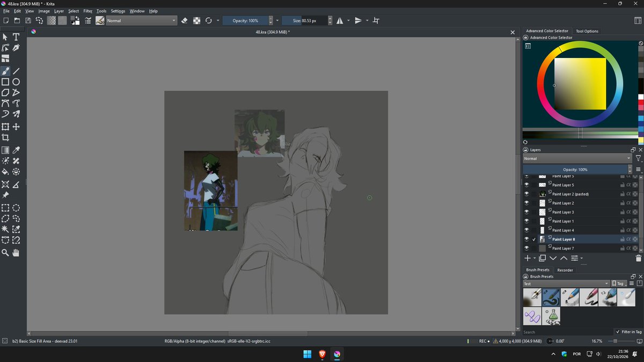Image resolution: width=644 pixels, height=362 pixels.
Task: Select the Rectangular Selection tool
Action: [x=5, y=208]
